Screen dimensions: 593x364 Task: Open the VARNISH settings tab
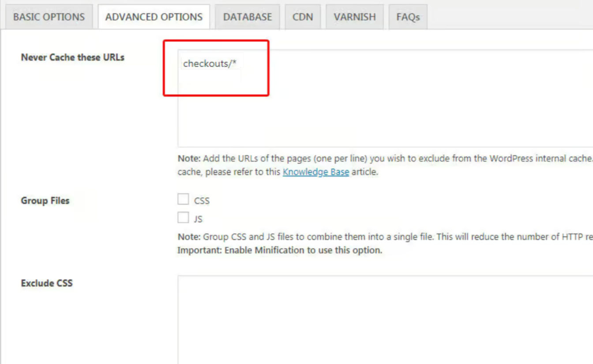(x=354, y=17)
